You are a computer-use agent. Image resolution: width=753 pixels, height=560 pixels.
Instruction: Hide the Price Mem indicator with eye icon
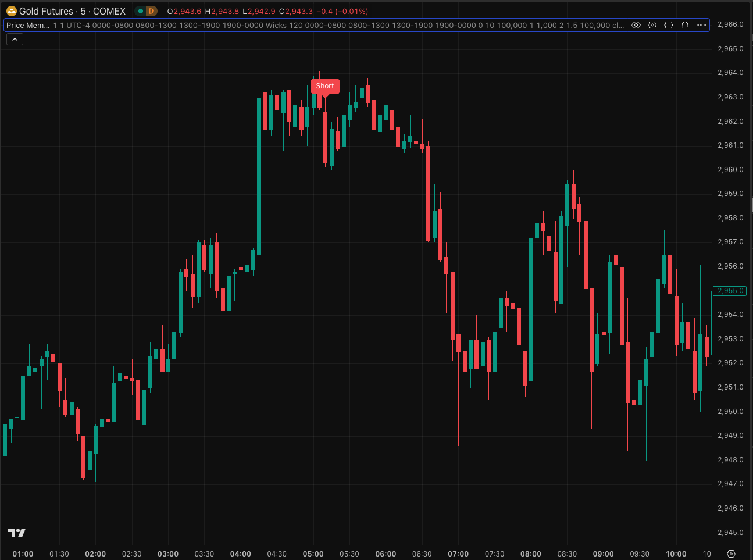(x=636, y=25)
